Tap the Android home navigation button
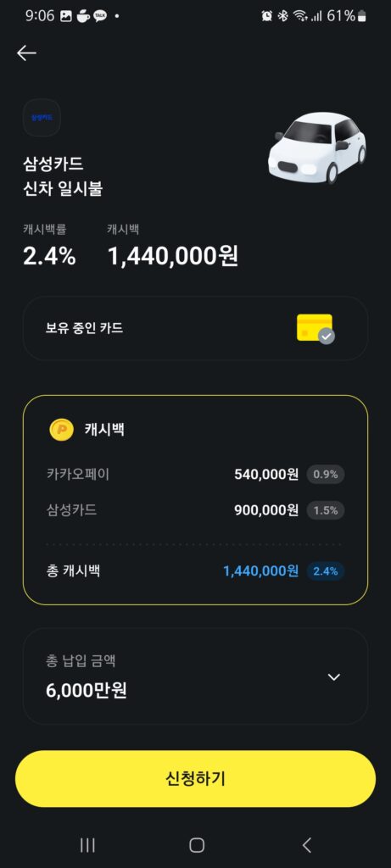Screen dimensions: 391x868 click(197, 844)
